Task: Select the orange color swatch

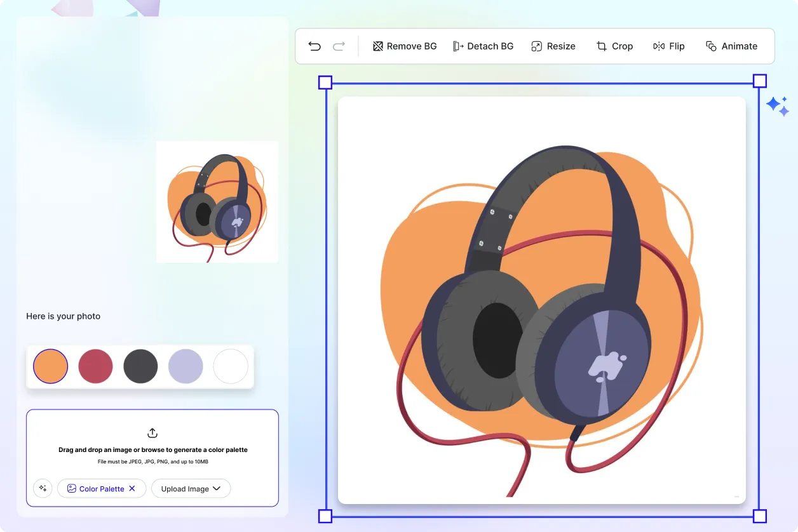Action: coord(50,366)
